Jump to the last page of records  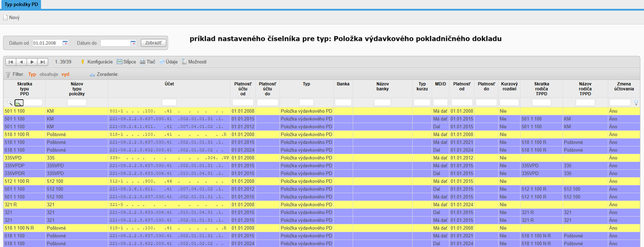tap(43, 62)
